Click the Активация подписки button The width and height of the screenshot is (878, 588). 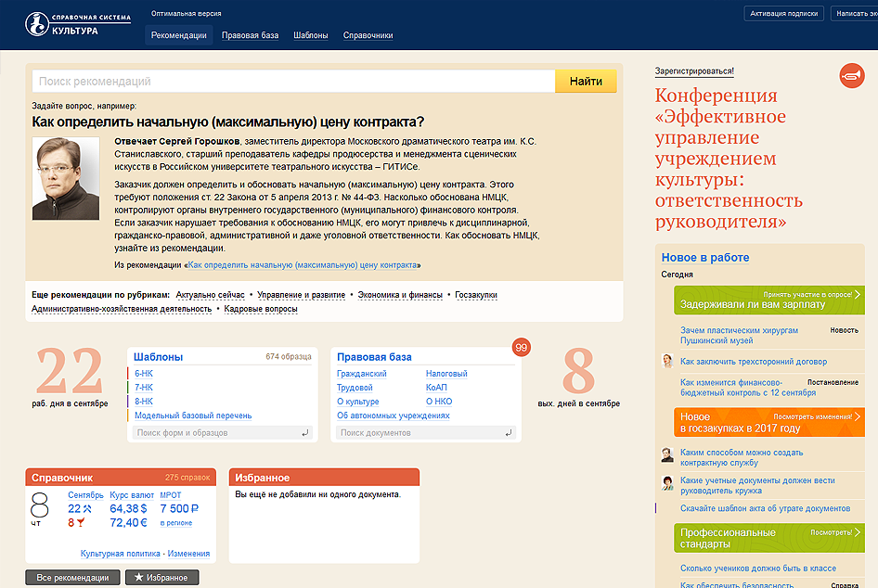click(783, 13)
